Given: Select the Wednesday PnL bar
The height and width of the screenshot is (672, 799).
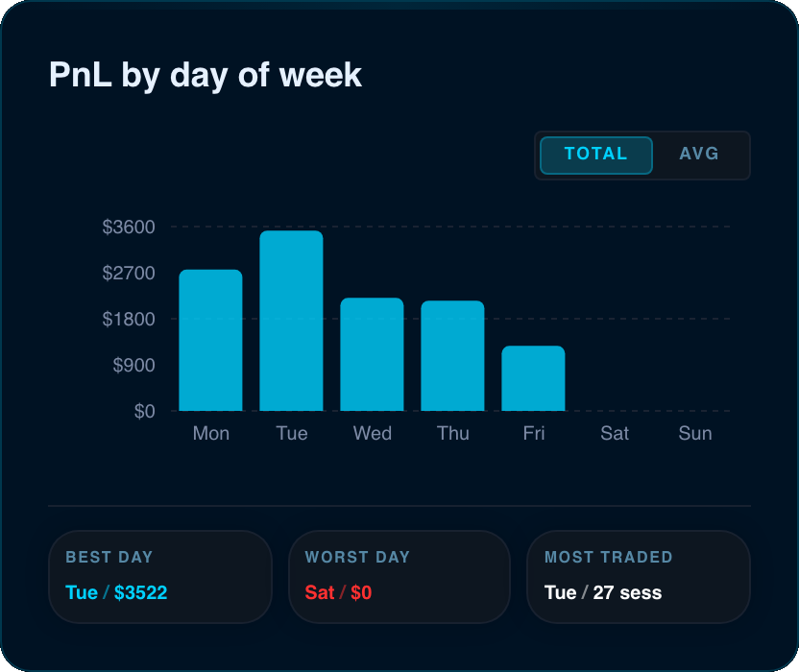Looking at the screenshot, I should pyautogui.click(x=372, y=354).
